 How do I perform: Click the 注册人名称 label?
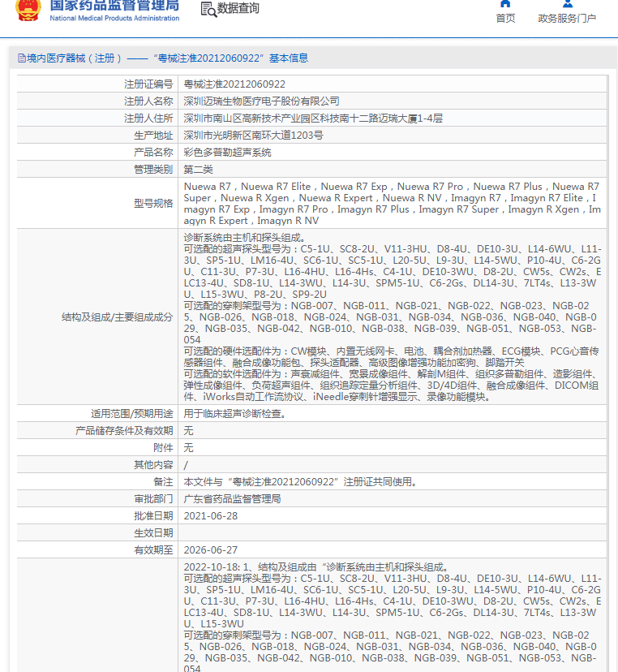click(x=148, y=101)
